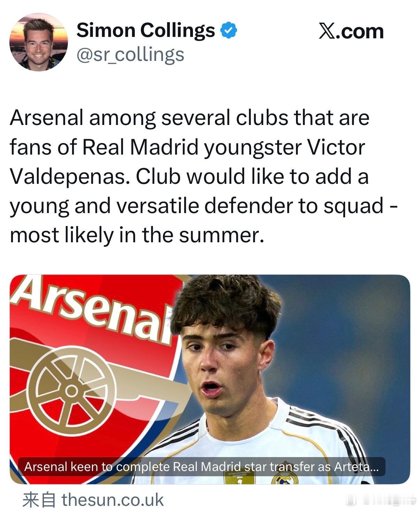Click the blue verified checkmark badge
This screenshot has height=510, width=420.
point(229,30)
